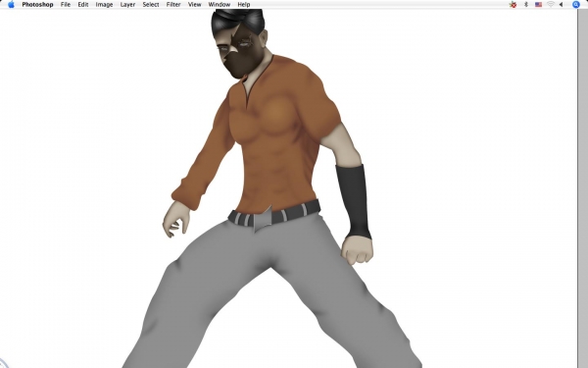Viewport: 588px width, 368px height.
Task: Open the Apple menu
Action: pyautogui.click(x=11, y=5)
